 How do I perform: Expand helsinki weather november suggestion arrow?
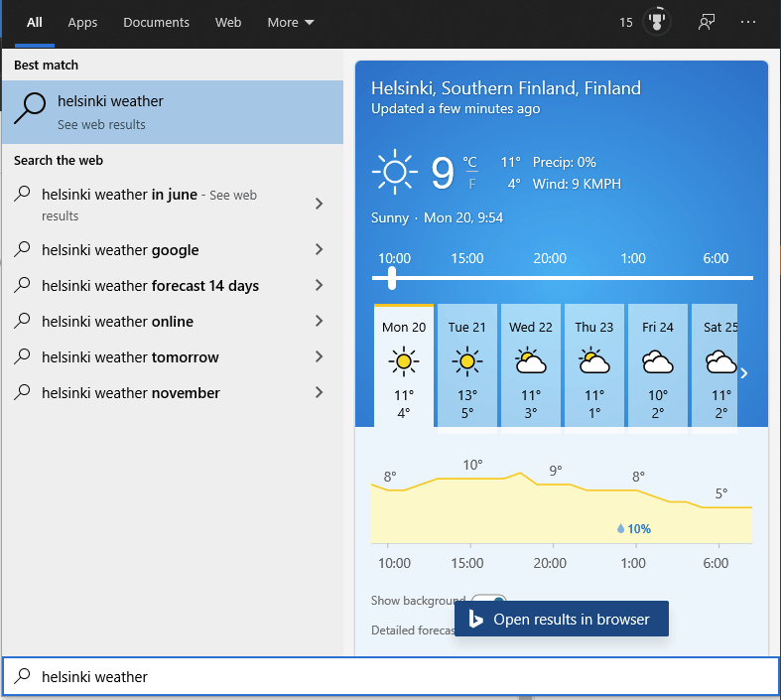click(320, 393)
